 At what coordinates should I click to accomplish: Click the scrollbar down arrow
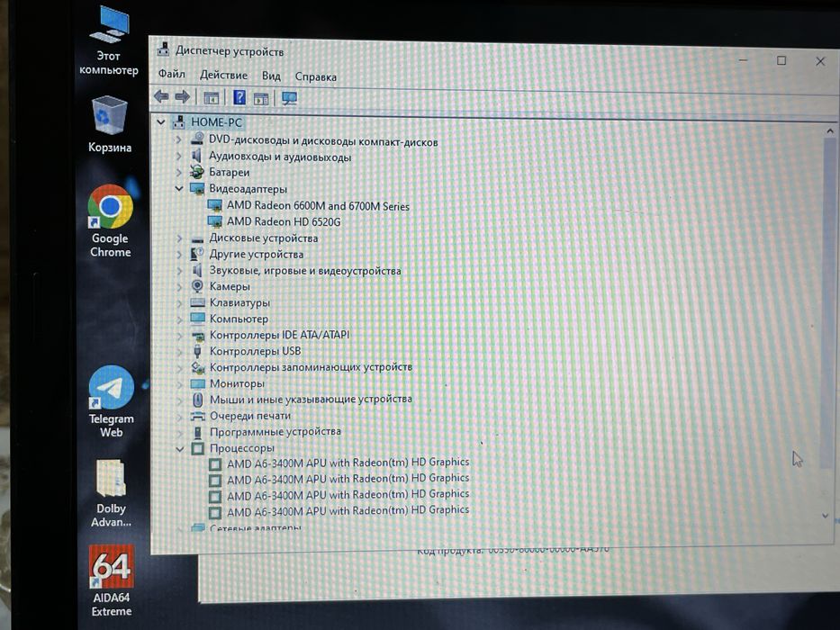pos(825,516)
